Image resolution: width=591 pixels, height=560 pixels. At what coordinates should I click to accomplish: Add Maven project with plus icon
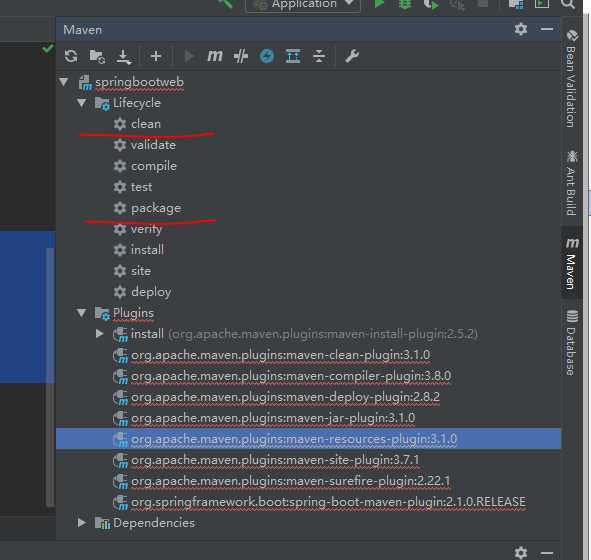tap(156, 57)
